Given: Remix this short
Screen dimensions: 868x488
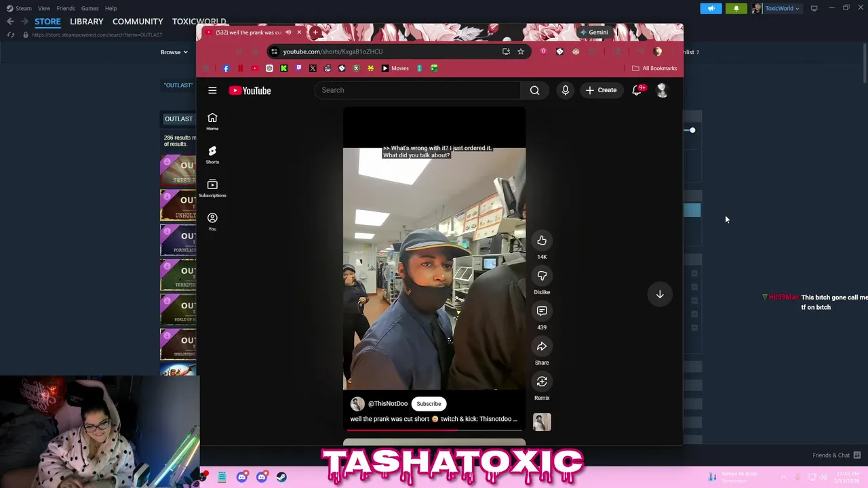Looking at the screenshot, I should coord(542,382).
